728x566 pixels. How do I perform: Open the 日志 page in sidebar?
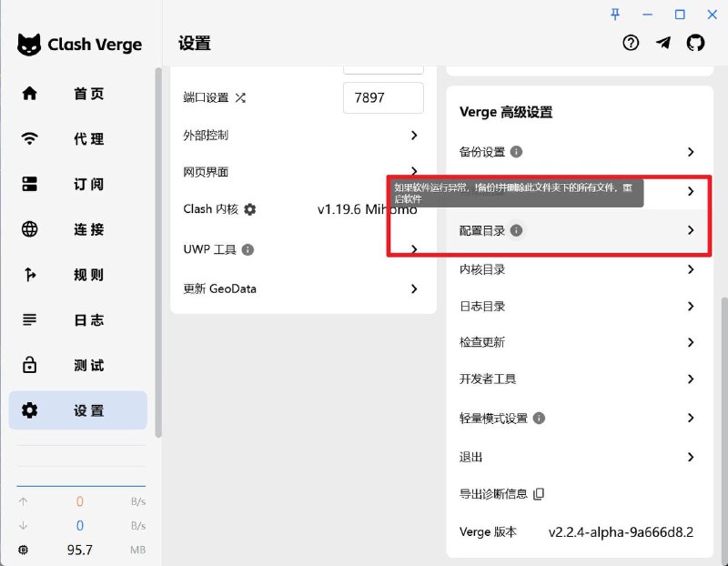tap(77, 319)
